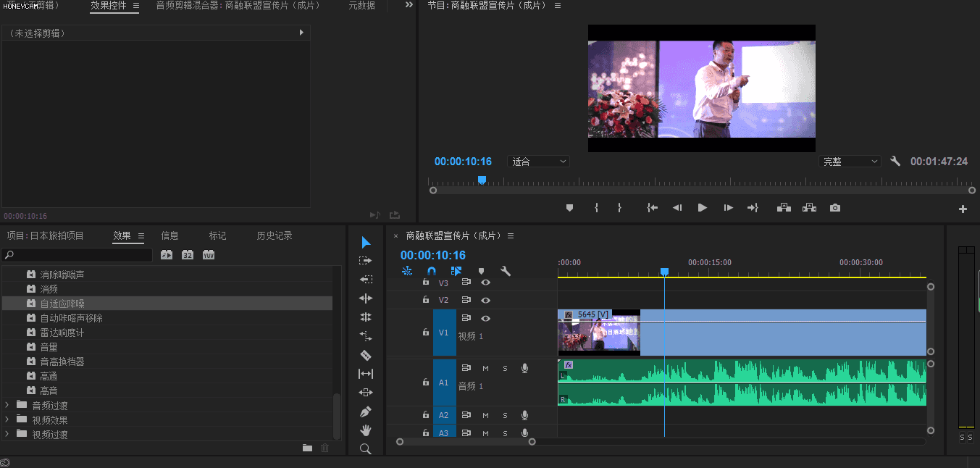Toggle V3 track output eye

(485, 283)
